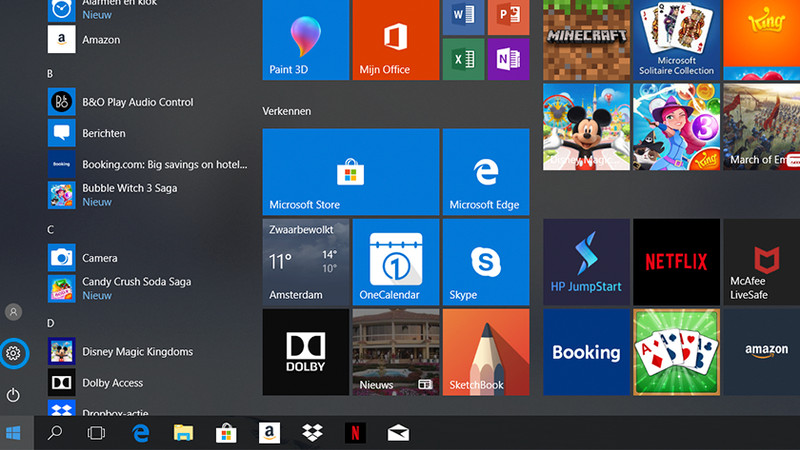The height and width of the screenshot is (450, 800).
Task: Launch Edge from the taskbar
Action: tap(140, 433)
